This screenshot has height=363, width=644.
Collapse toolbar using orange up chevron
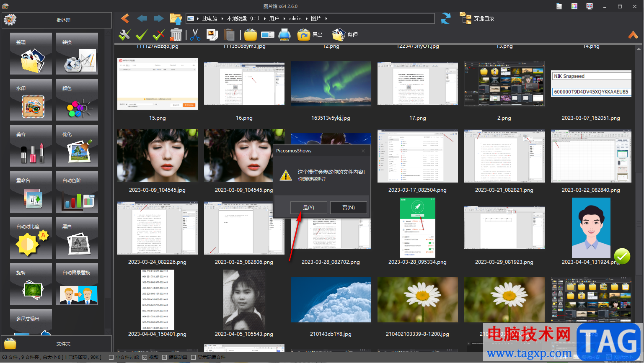coord(633,35)
